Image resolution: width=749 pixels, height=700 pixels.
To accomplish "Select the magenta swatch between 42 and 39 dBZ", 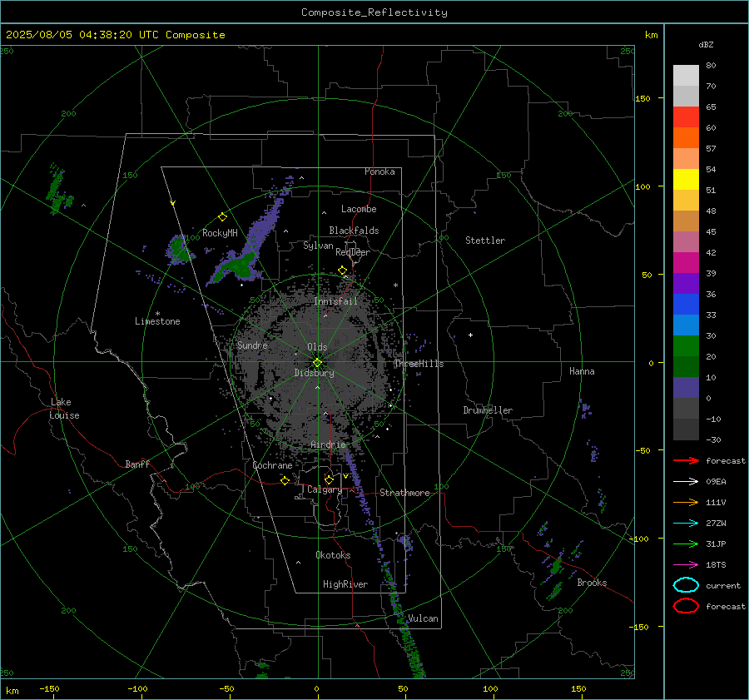I will tap(686, 263).
